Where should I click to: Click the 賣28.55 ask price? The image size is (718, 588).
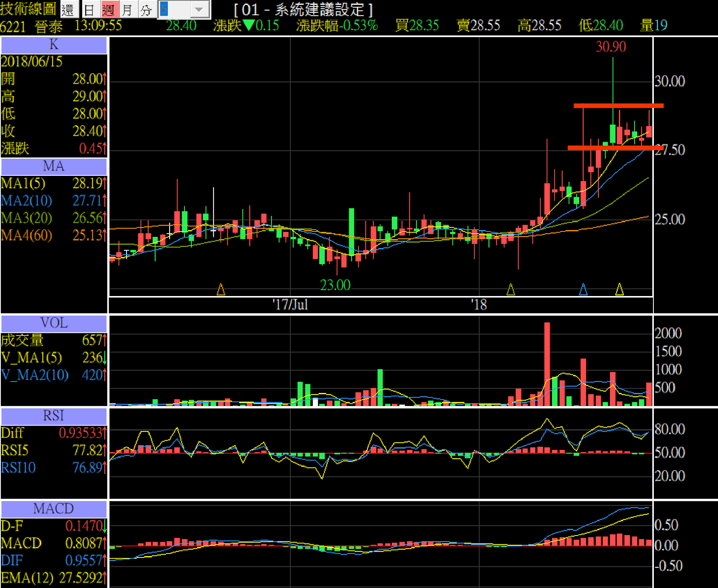pyautogui.click(x=478, y=26)
